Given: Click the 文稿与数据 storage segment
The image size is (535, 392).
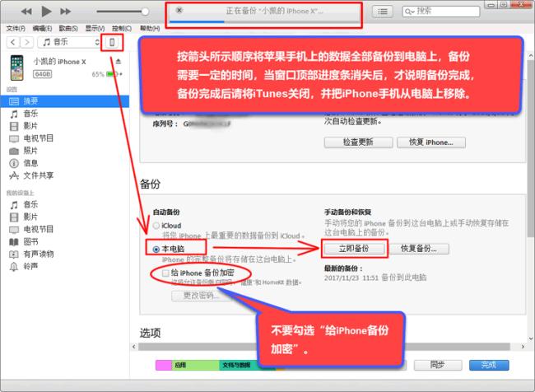Looking at the screenshot, I should click(238, 365).
